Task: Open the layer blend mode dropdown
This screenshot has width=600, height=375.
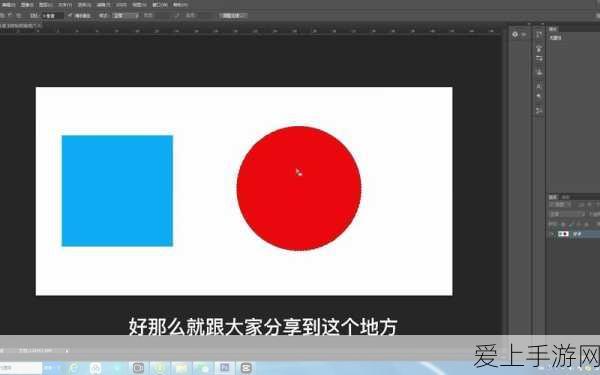Action: [x=567, y=214]
